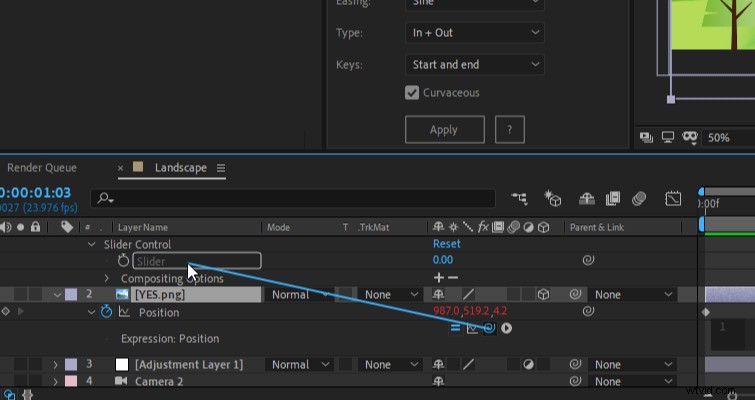Open the Composition Mini-Flowchart icon
Screen dimensions: 755x400
click(519, 198)
